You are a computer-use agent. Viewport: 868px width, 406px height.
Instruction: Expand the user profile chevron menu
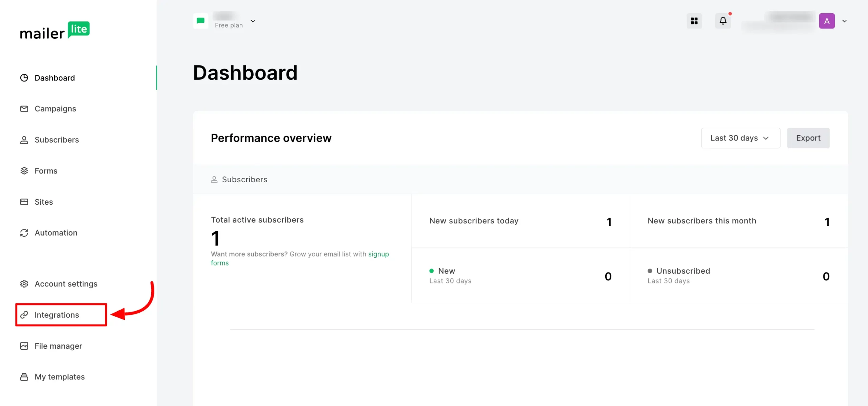tap(844, 21)
